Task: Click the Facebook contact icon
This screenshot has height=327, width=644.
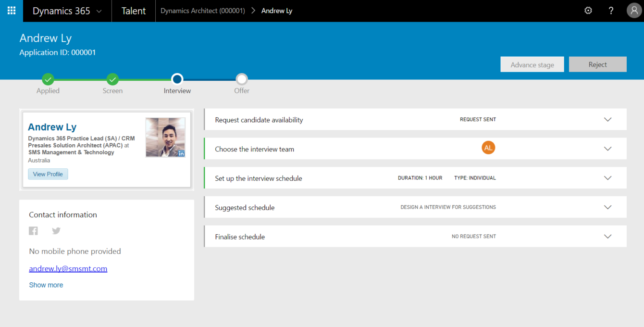Action: [33, 231]
